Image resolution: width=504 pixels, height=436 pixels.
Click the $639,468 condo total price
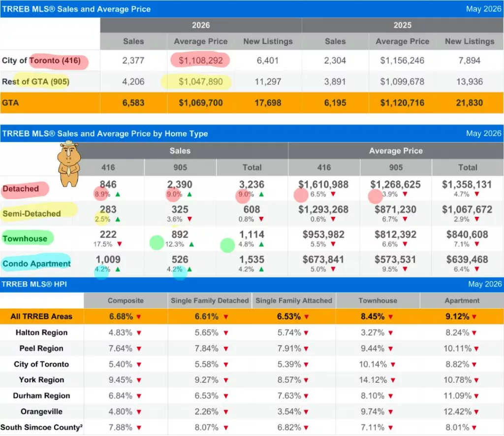(x=467, y=260)
